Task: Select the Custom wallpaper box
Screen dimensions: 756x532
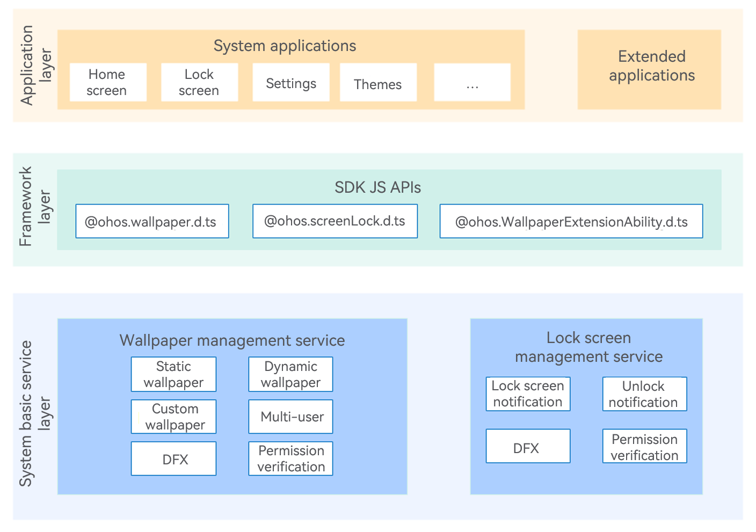Action: (173, 417)
